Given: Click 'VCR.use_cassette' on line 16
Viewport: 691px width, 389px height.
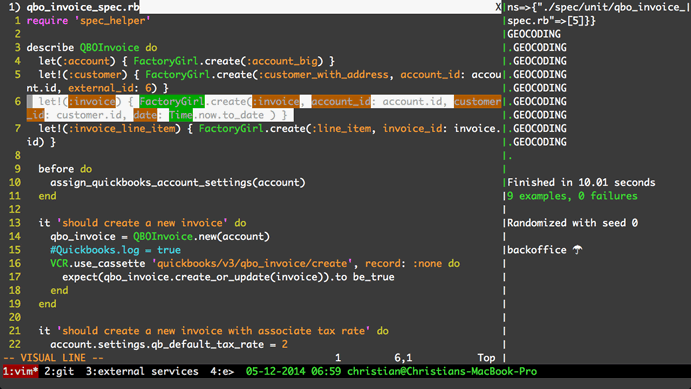Looking at the screenshot, I should click(97, 263).
